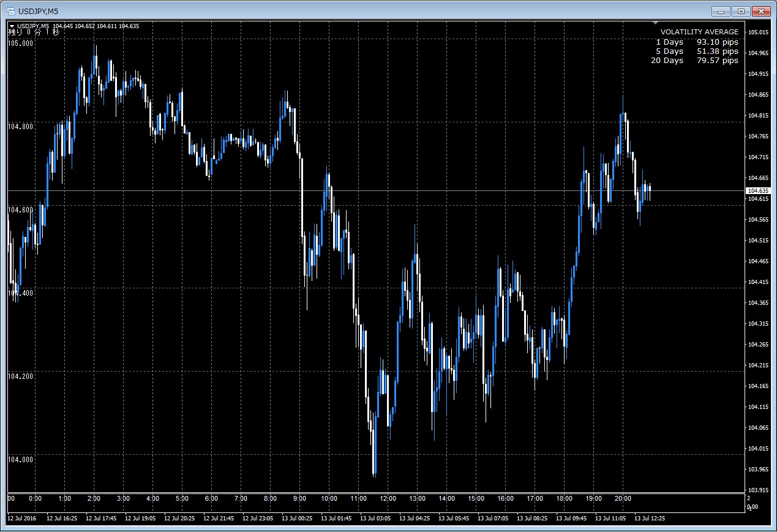Screen dimensions: 777x532
Task: Click the 1 Days 93.10 pips line
Action: pyautogui.click(x=697, y=42)
